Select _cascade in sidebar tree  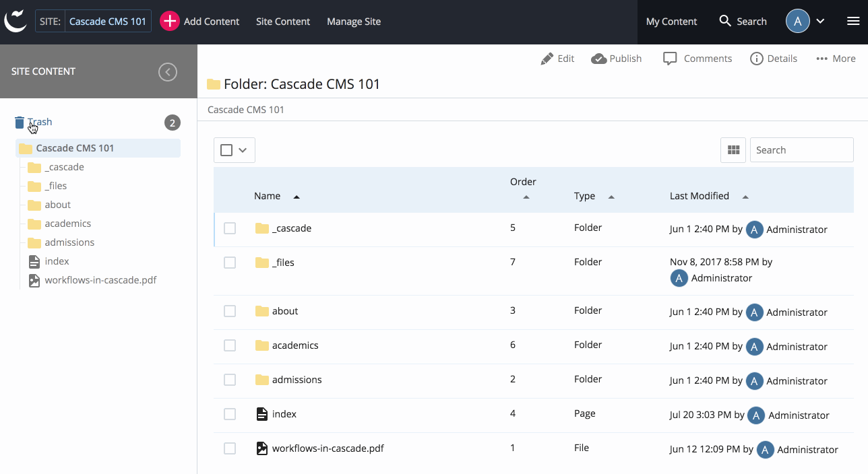[65, 167]
